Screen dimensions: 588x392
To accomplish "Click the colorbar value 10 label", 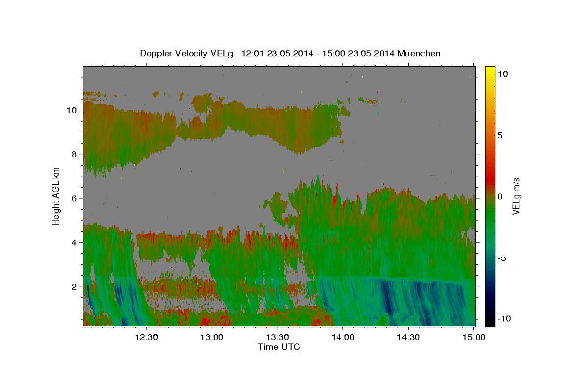I will pyautogui.click(x=502, y=73).
